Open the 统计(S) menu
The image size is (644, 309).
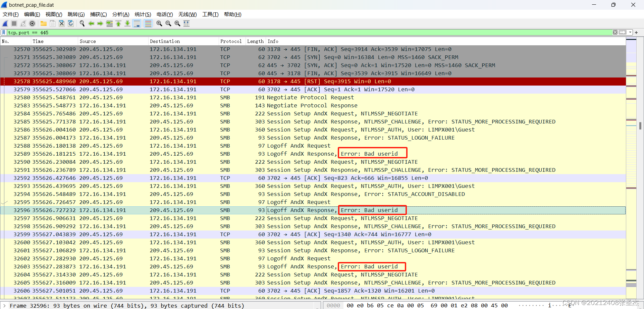[x=143, y=14]
